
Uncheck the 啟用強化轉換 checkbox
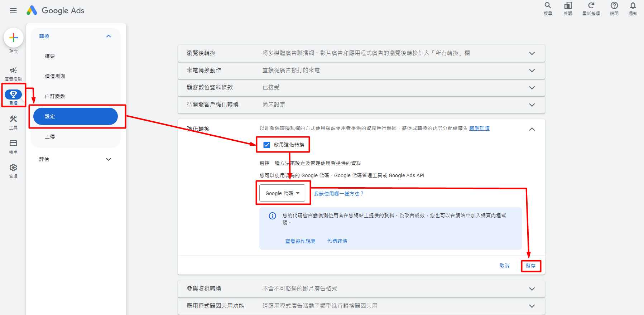click(266, 145)
